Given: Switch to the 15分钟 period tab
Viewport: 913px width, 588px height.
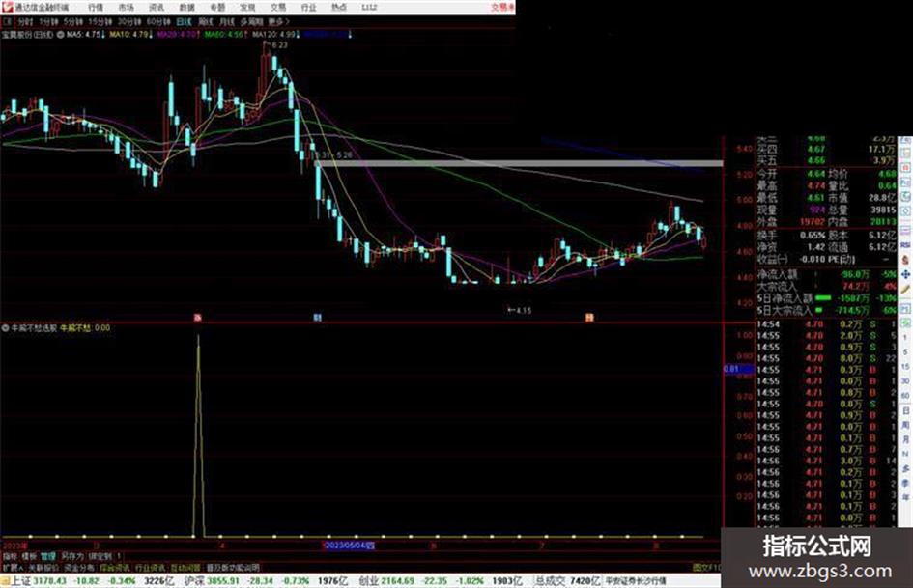Looking at the screenshot, I should (x=100, y=22).
